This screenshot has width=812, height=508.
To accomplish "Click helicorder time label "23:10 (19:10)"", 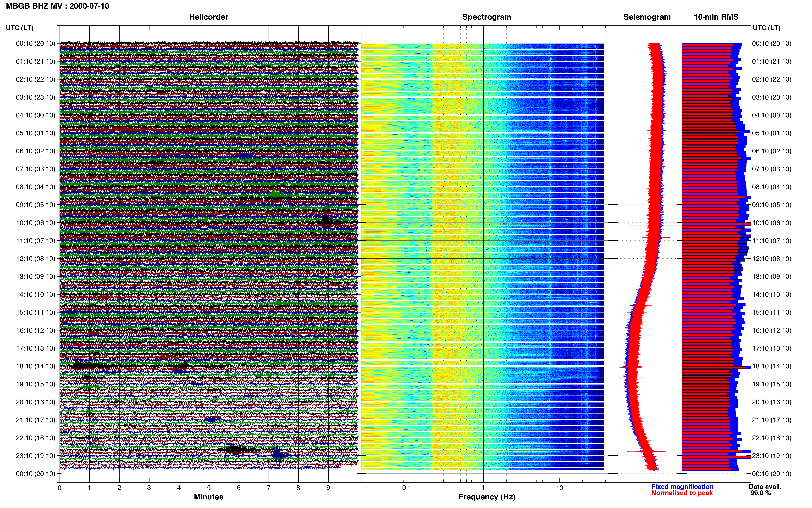I will [36, 456].
